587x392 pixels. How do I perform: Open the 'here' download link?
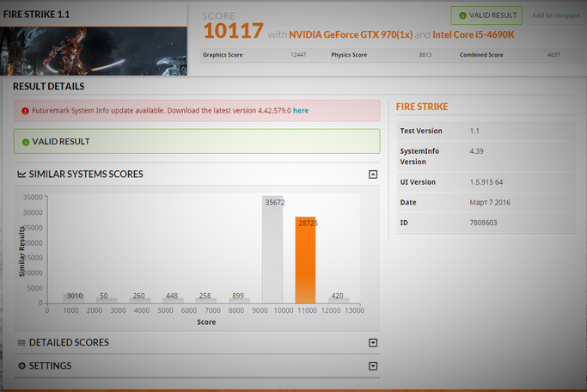tap(301, 110)
